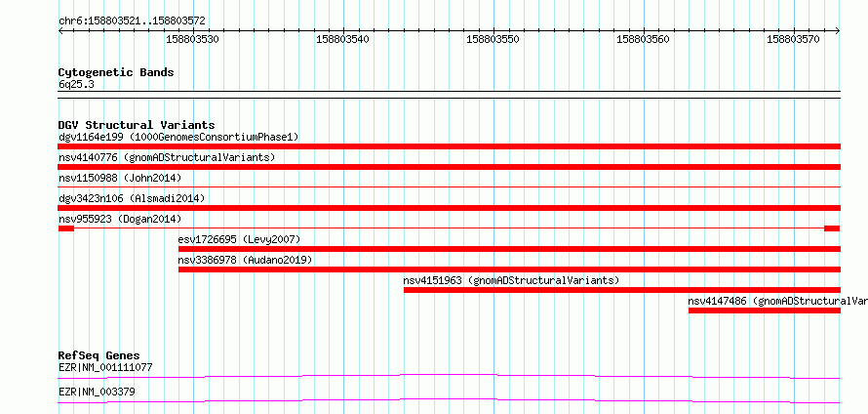Click the left end block of nsv955923

[x=66, y=228]
